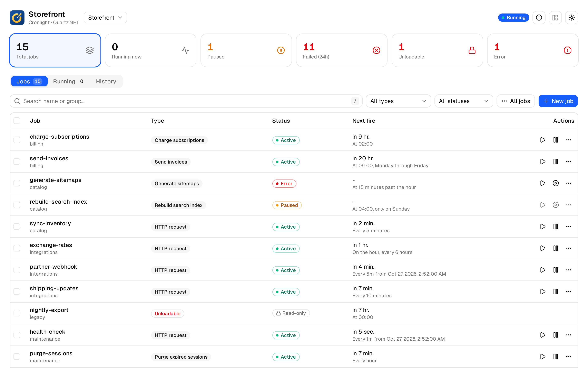Pause the partner-webhook job
Screen dimensions: 588x368
coord(556,270)
